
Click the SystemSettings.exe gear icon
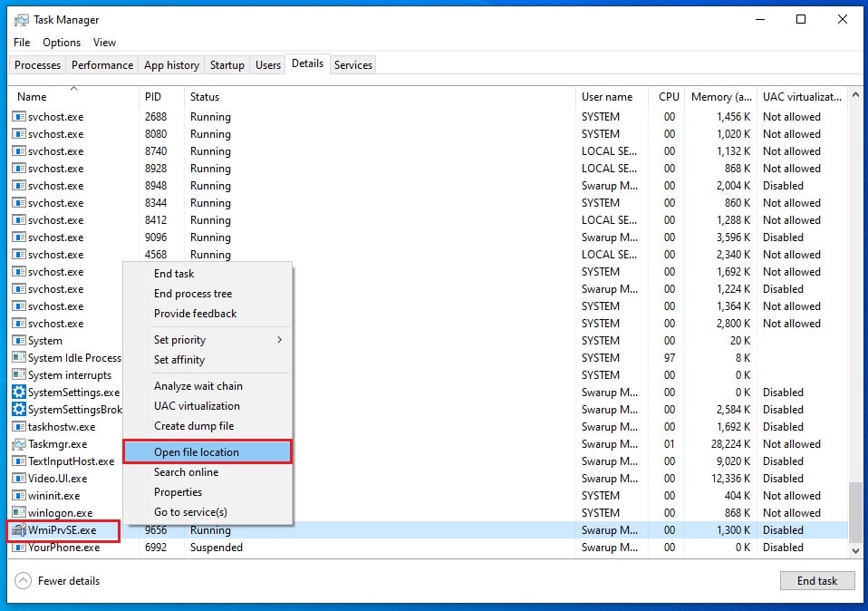pos(19,393)
